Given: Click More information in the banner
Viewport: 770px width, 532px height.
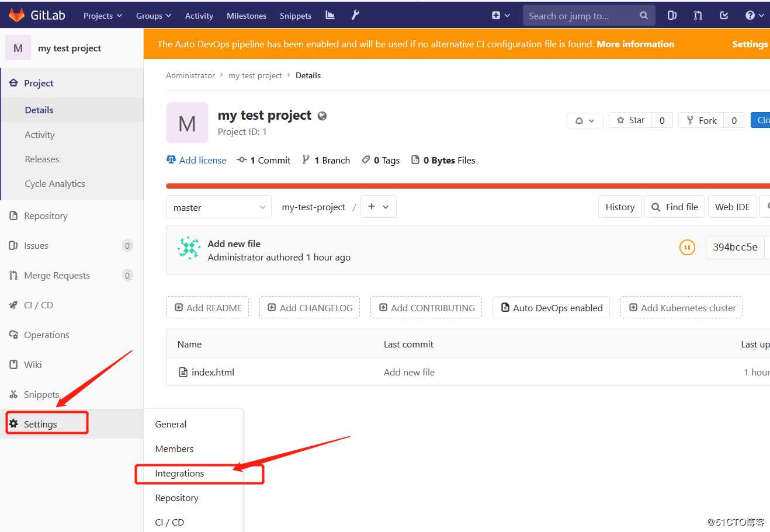Looking at the screenshot, I should pyautogui.click(x=635, y=44).
